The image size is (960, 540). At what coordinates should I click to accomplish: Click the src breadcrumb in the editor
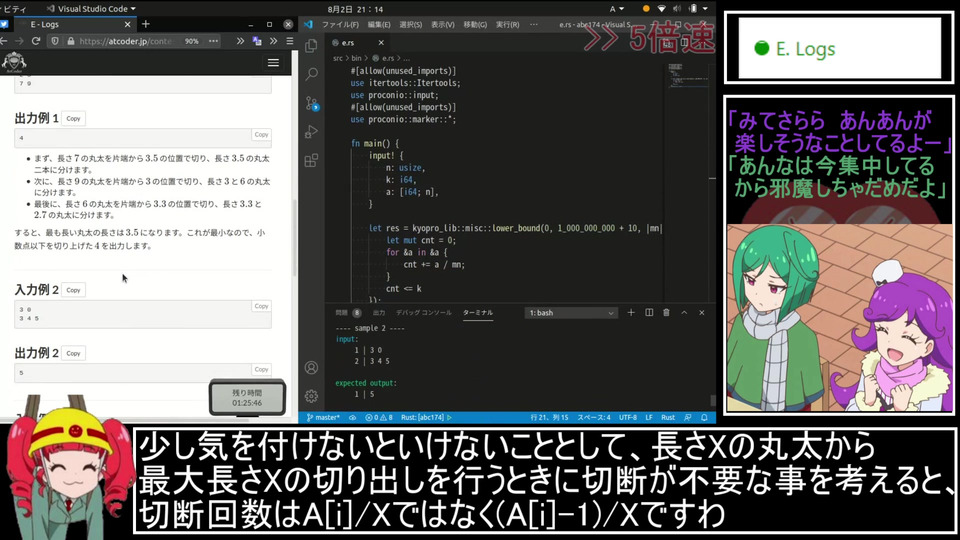click(338, 58)
